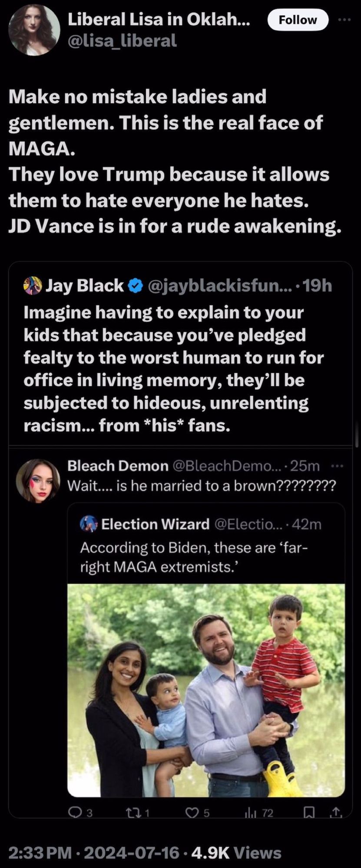Viewport: 361px width, 868px height.
Task: Follow the Liberal Lisa account
Action: [298, 20]
